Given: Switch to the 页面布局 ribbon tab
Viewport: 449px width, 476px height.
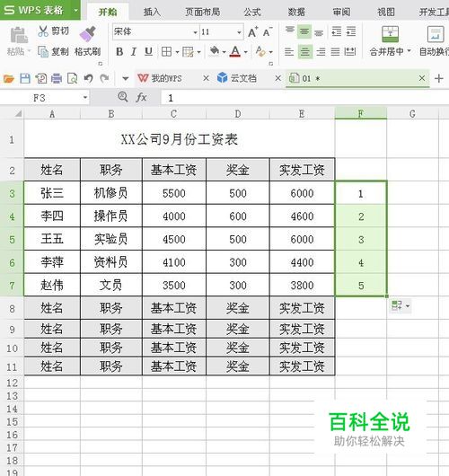Looking at the screenshot, I should pyautogui.click(x=202, y=12).
